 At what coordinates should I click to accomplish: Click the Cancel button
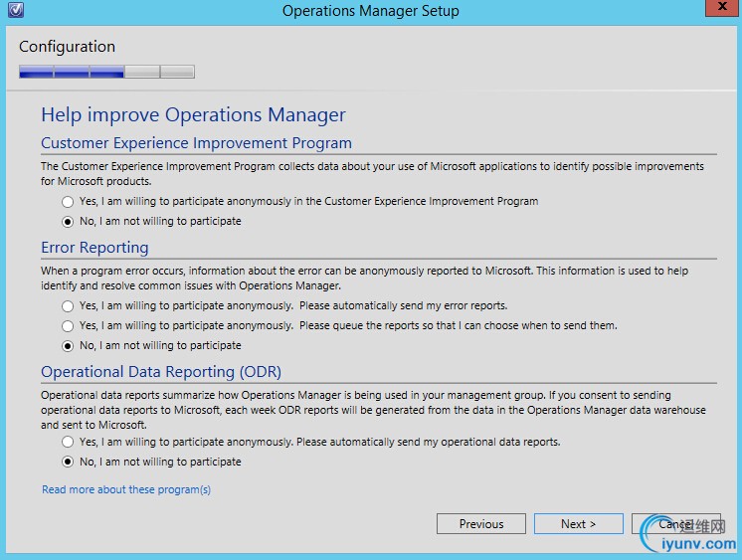(x=675, y=523)
